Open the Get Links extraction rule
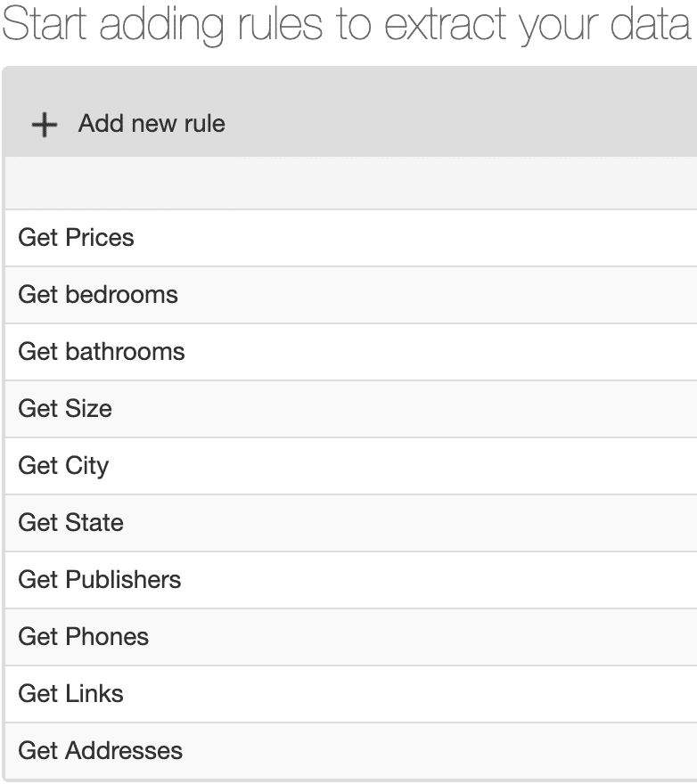This screenshot has width=697, height=784. coord(70,693)
